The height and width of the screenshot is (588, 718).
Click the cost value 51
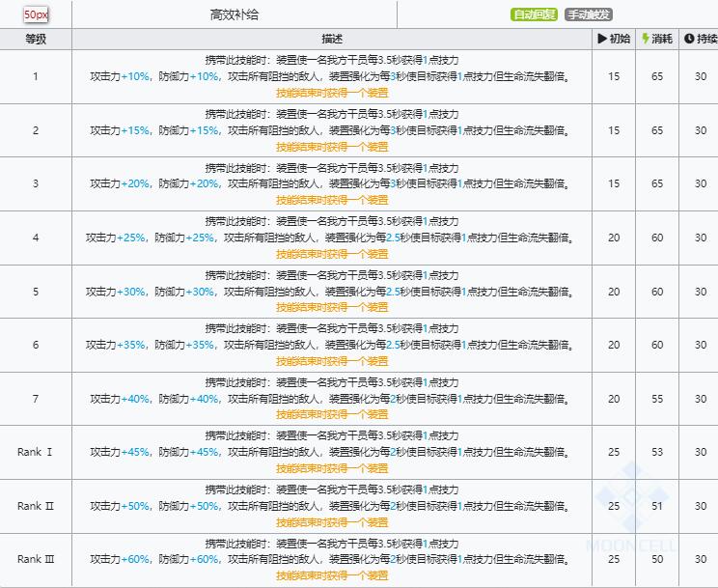point(657,507)
